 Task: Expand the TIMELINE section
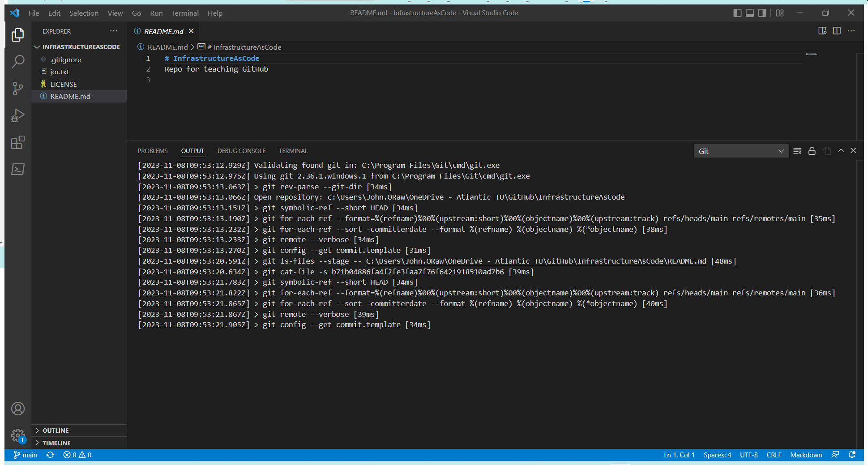click(x=56, y=443)
